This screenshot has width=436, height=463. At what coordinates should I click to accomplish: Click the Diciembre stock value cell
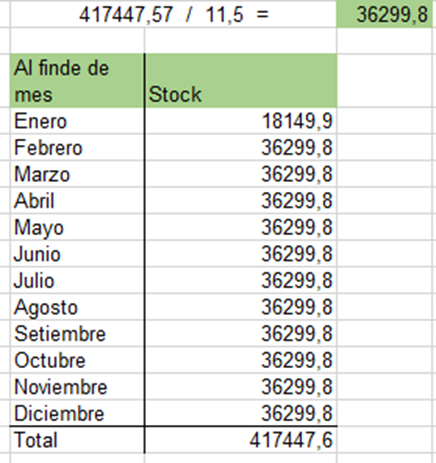[x=241, y=413]
